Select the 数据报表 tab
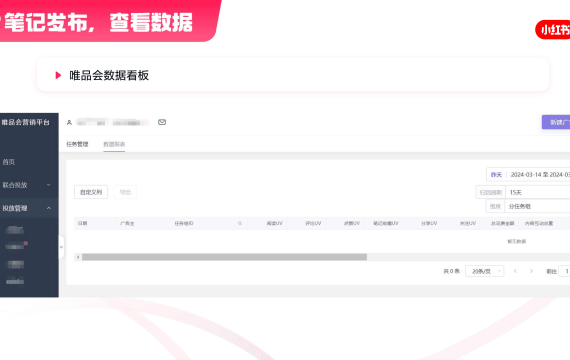570x360 pixels. tap(114, 144)
